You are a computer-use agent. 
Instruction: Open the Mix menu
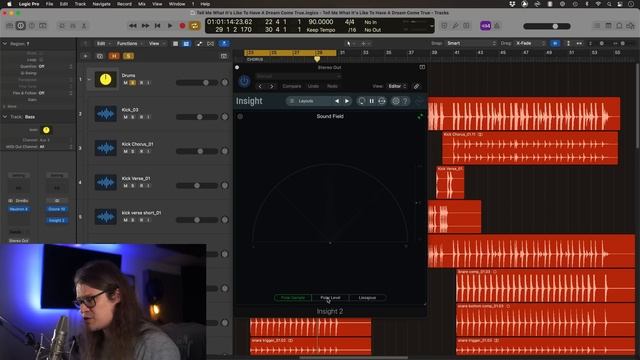point(142,4)
